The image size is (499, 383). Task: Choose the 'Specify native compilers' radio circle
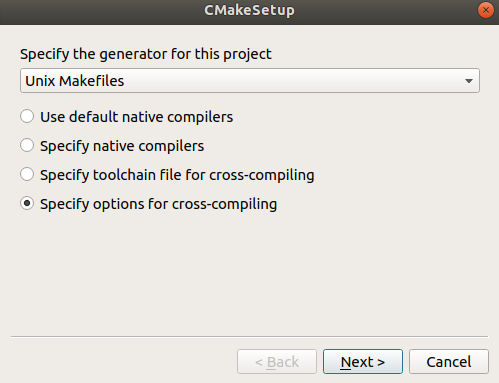[27, 145]
